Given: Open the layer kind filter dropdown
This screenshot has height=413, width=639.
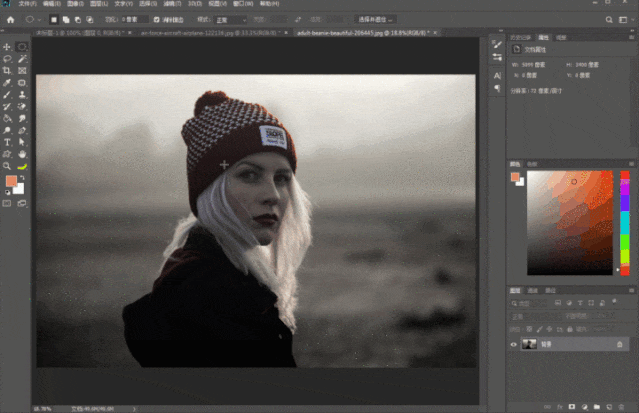Looking at the screenshot, I should (529, 303).
